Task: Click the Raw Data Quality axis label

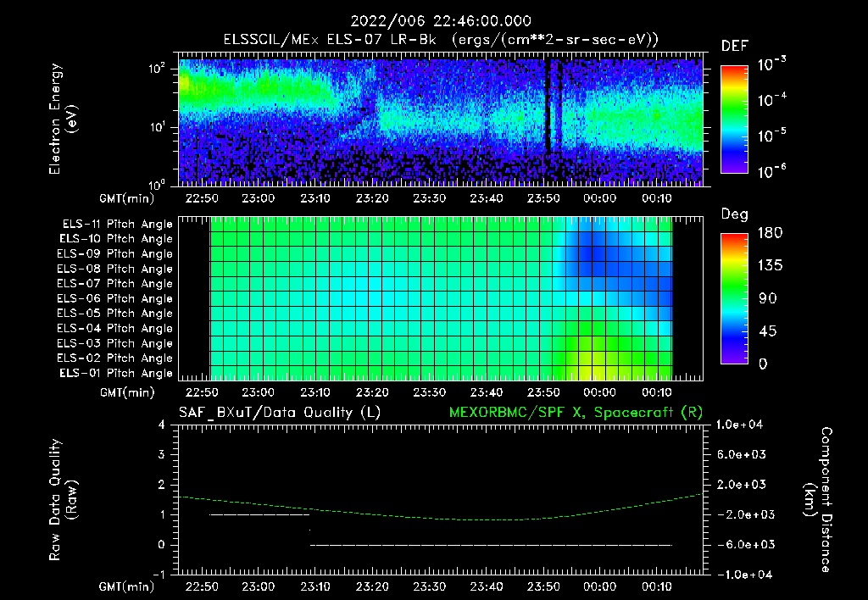Action: point(63,500)
